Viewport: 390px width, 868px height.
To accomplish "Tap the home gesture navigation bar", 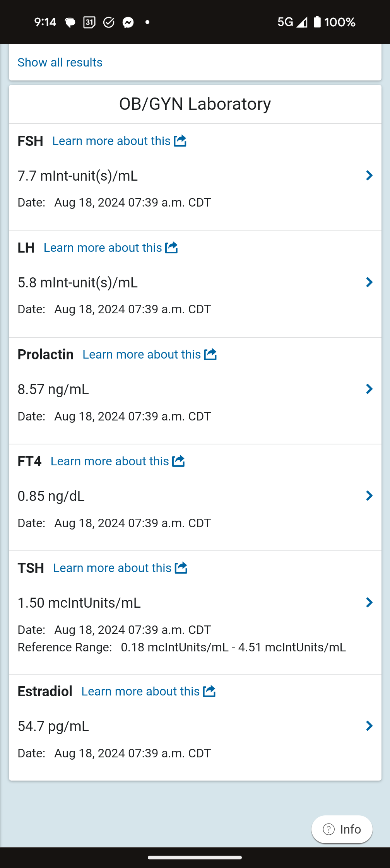I will point(195,858).
